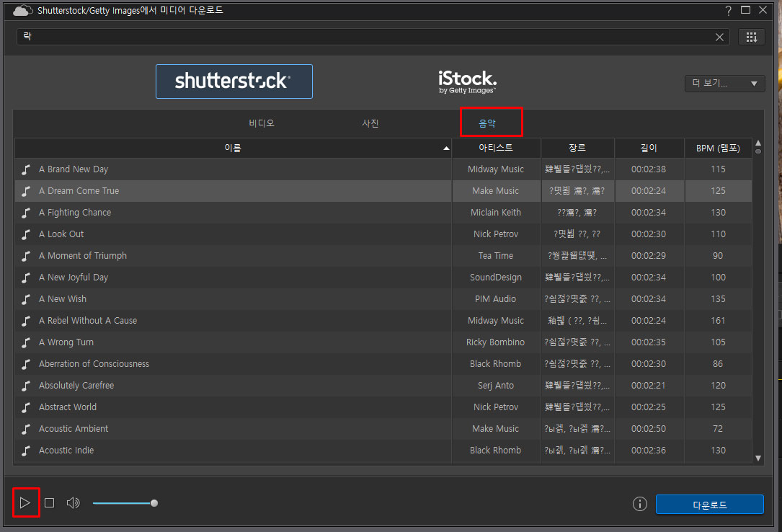Viewport: 782px width, 532px height.
Task: Click the music note icon of A Wrong Turn
Action: 26,343
